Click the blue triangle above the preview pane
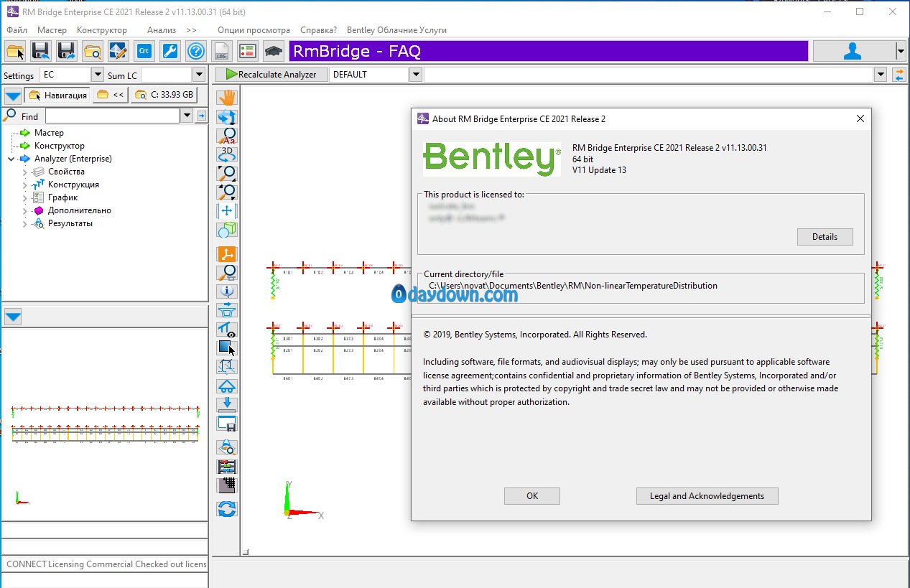This screenshot has height=588, width=910. [13, 317]
